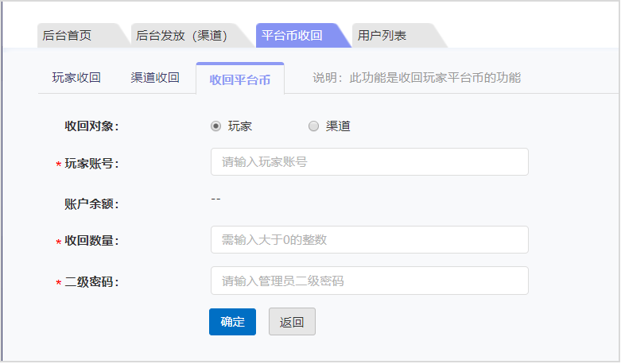
Task: Focus the 玩家账号 input field
Action: tap(370, 162)
